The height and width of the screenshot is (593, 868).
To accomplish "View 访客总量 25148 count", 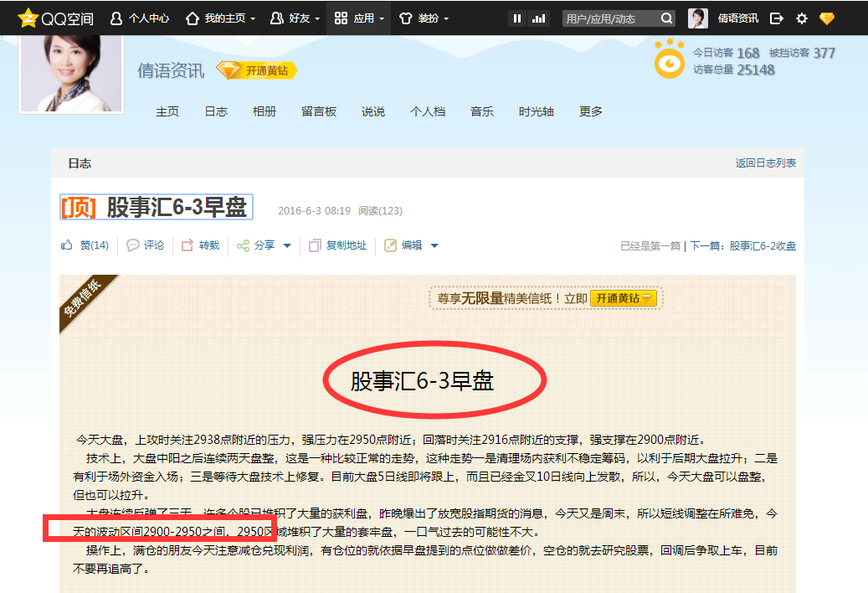I will point(733,70).
